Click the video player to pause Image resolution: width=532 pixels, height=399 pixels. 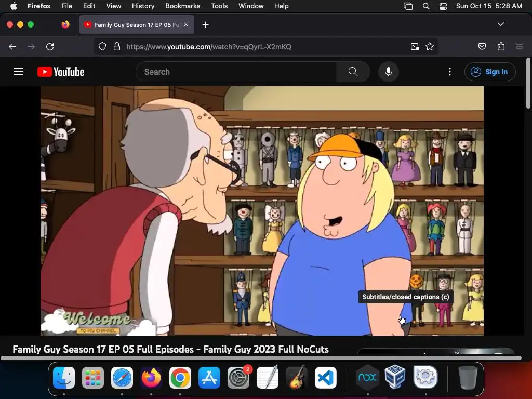click(x=262, y=210)
